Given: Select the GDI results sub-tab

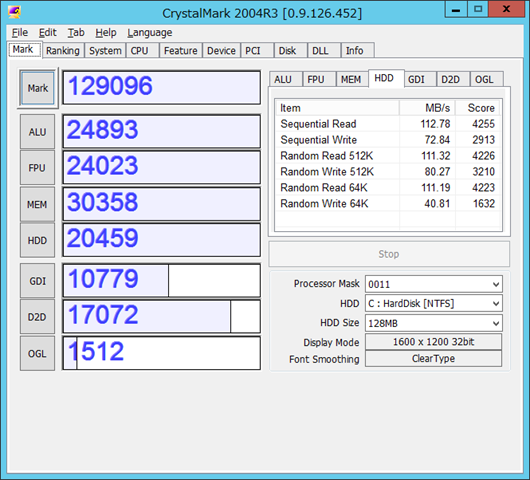Looking at the screenshot, I should (416, 79).
